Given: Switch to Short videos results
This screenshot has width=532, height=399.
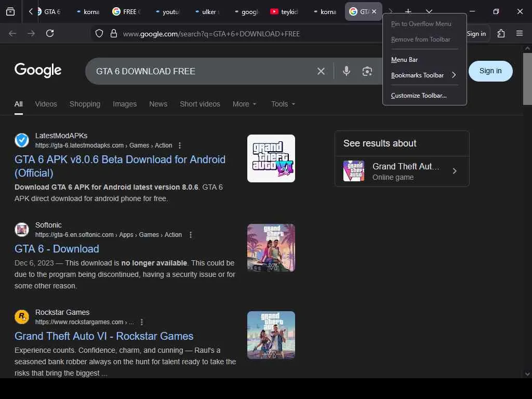Looking at the screenshot, I should tap(200, 104).
